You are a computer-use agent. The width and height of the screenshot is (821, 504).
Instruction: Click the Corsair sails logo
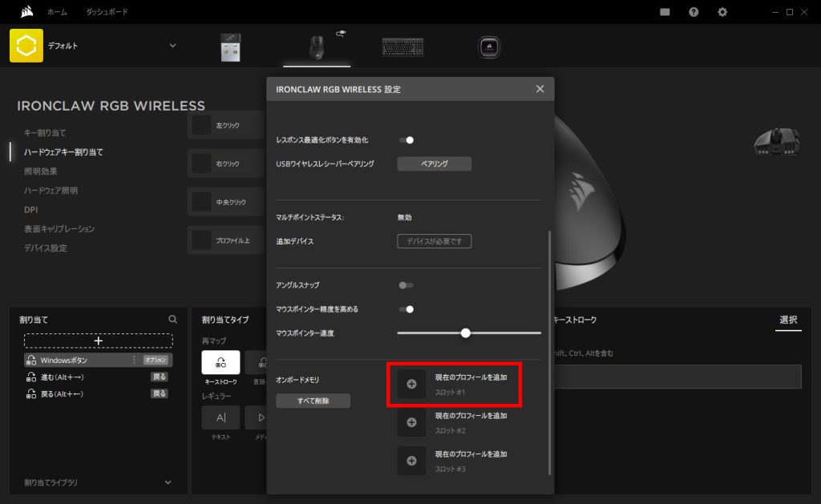pyautogui.click(x=26, y=11)
